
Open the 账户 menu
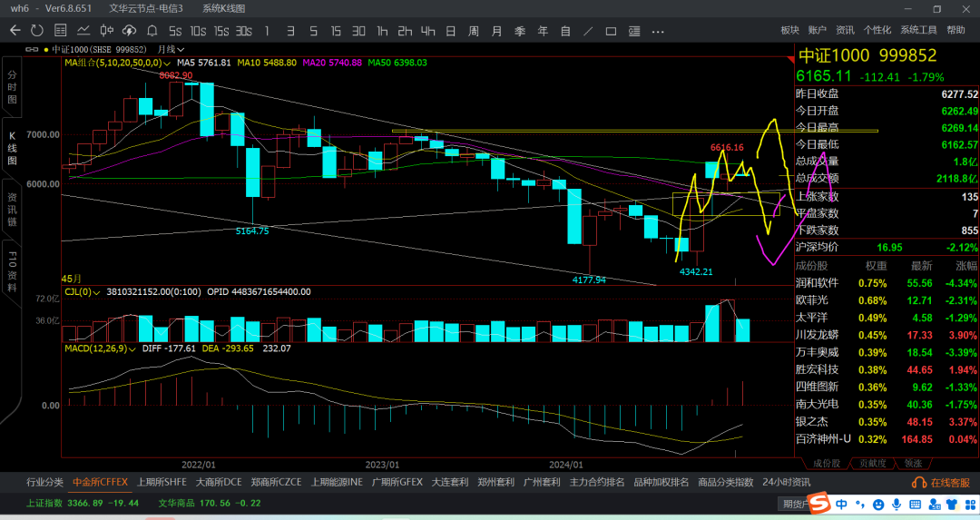tap(818, 30)
